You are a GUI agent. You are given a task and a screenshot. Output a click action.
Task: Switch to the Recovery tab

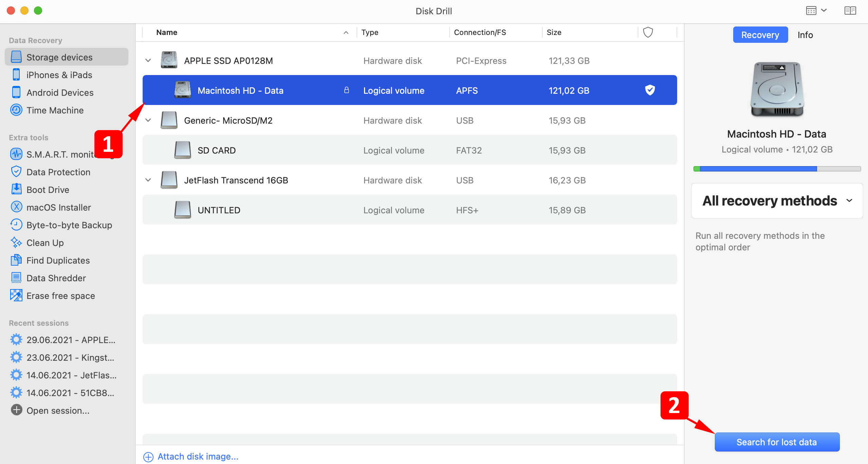coord(760,35)
